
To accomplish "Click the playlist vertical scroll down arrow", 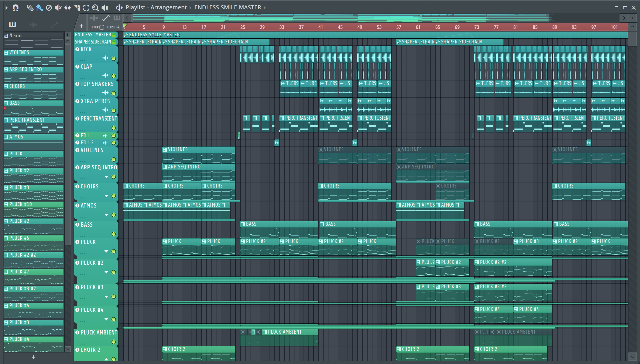I will coord(633,356).
